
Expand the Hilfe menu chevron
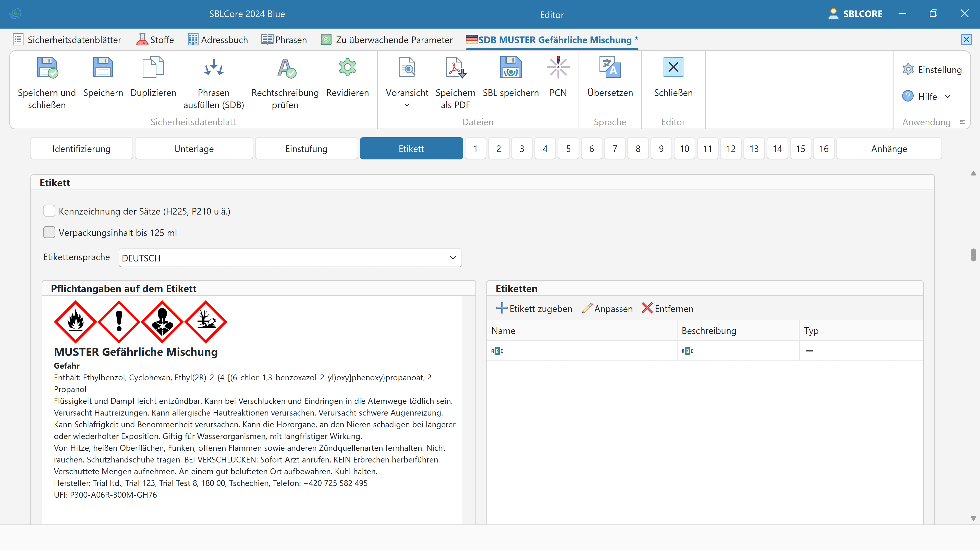point(948,97)
